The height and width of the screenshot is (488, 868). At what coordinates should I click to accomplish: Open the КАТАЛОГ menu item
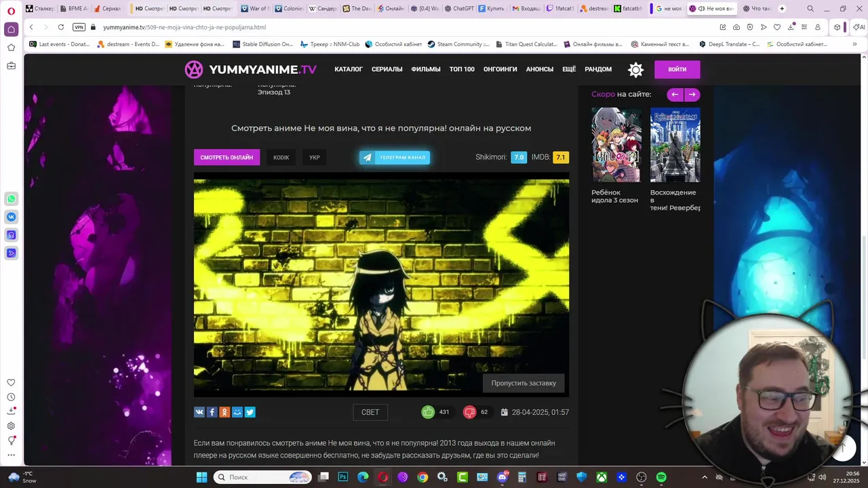pyautogui.click(x=349, y=69)
